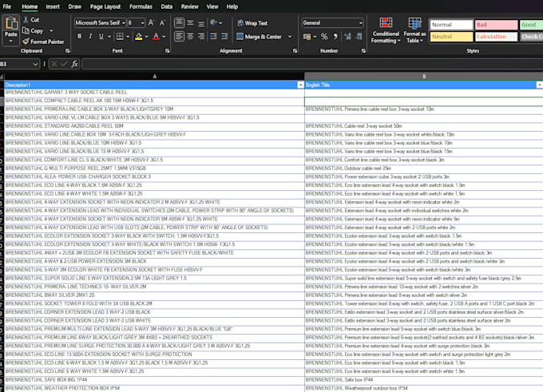Toggle Wrap Text
Image resolution: width=543 pixels, height=392 pixels.
click(252, 23)
